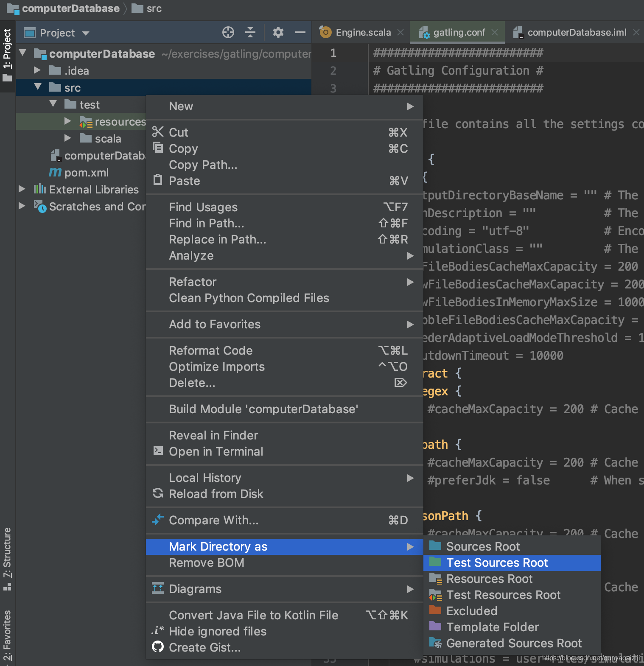Click the Excluded orange folder icon
The width and height of the screenshot is (644, 666).
435,610
